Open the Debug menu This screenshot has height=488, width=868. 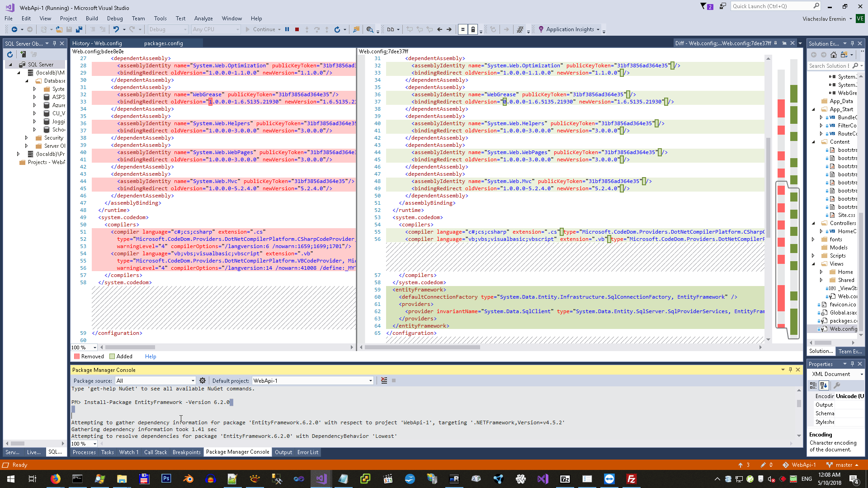coord(115,19)
